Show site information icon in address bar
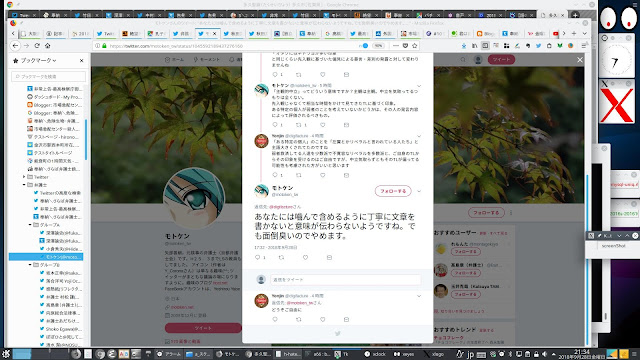This screenshot has width=640, height=360. pos(97,46)
